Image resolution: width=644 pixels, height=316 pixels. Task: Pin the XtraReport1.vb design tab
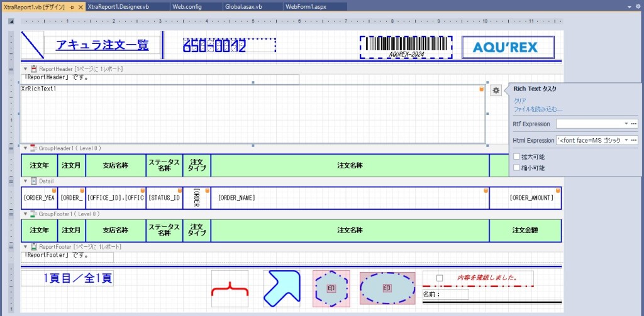pos(72,6)
